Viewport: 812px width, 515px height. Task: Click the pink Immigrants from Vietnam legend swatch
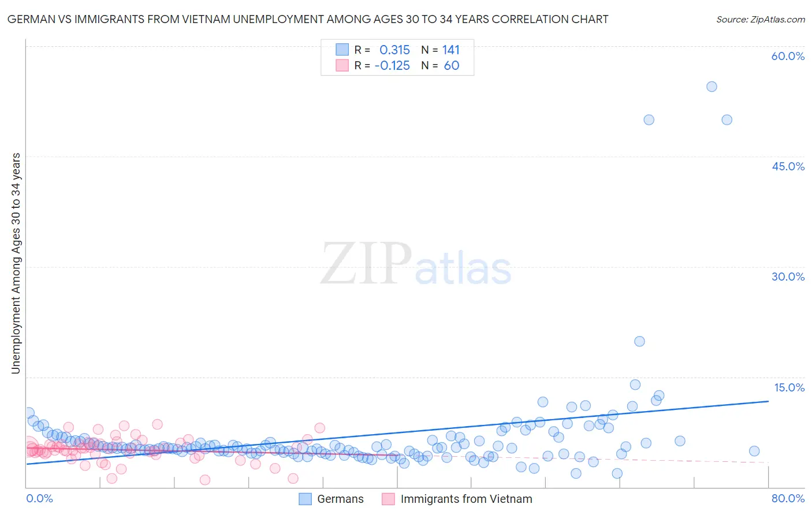pos(388,499)
